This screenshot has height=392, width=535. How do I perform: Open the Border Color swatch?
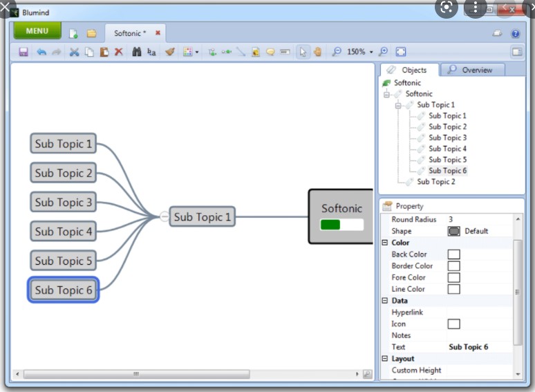click(453, 265)
